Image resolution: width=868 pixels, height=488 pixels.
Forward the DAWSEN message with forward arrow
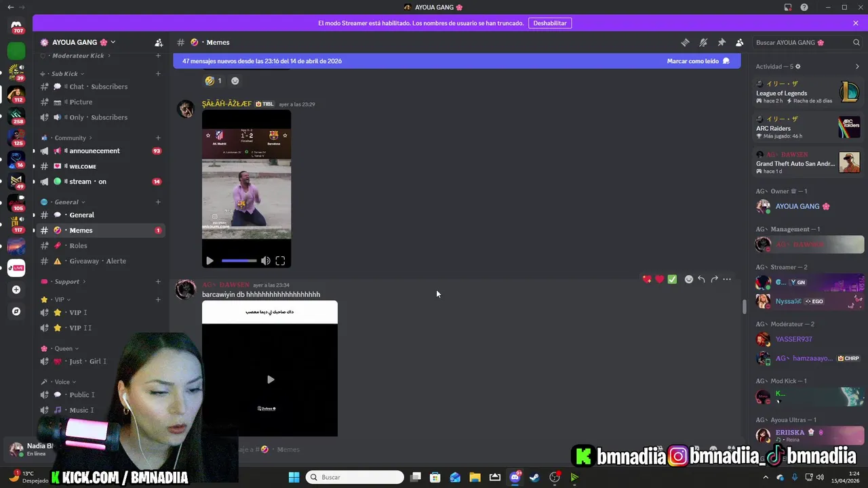(x=714, y=279)
